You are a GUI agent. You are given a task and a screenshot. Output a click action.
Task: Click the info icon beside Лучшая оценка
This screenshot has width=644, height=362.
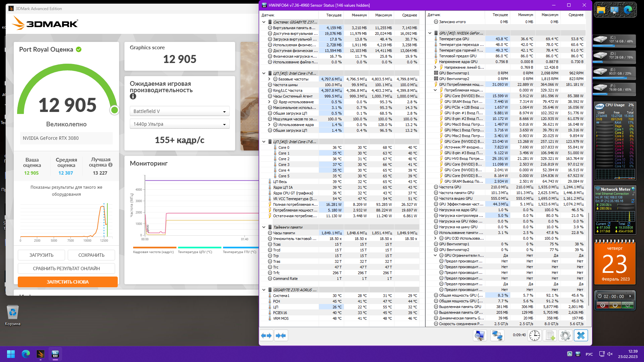[x=110, y=165]
